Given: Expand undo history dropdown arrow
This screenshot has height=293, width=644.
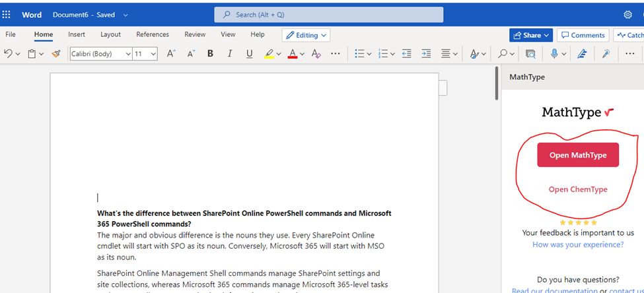Looking at the screenshot, I should (x=18, y=53).
